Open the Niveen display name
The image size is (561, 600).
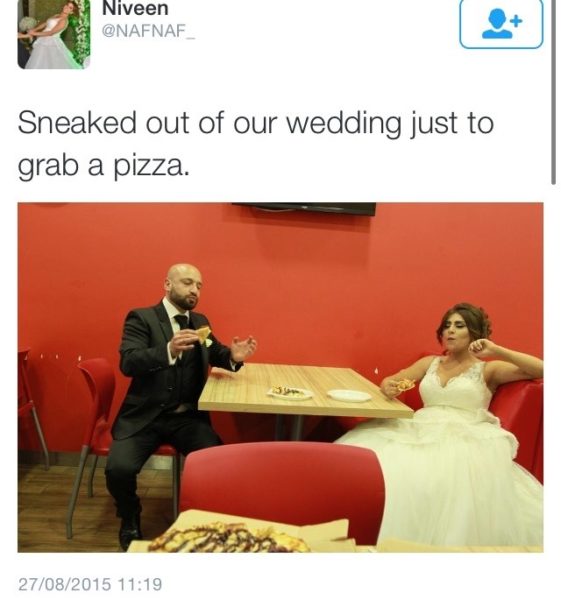[x=135, y=8]
